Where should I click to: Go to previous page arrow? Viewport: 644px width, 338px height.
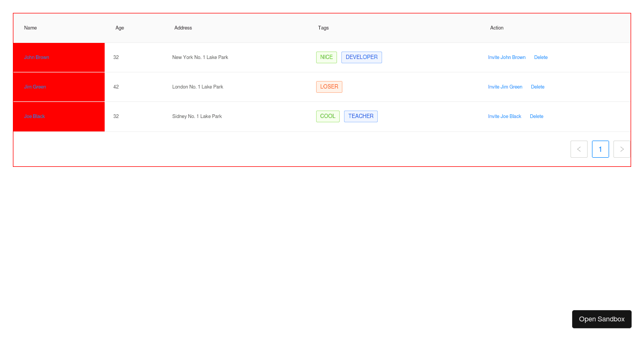579,149
